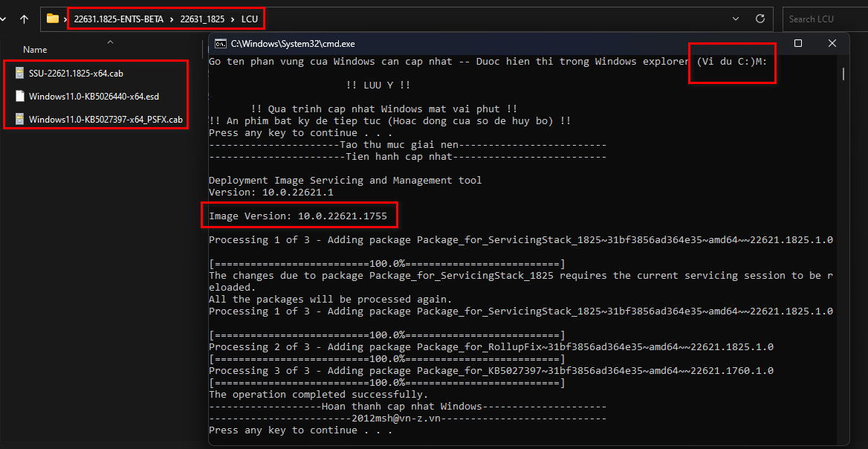This screenshot has height=449, width=868.
Task: Click the 'Tien hanh cap nhat' line
Action: point(408,157)
